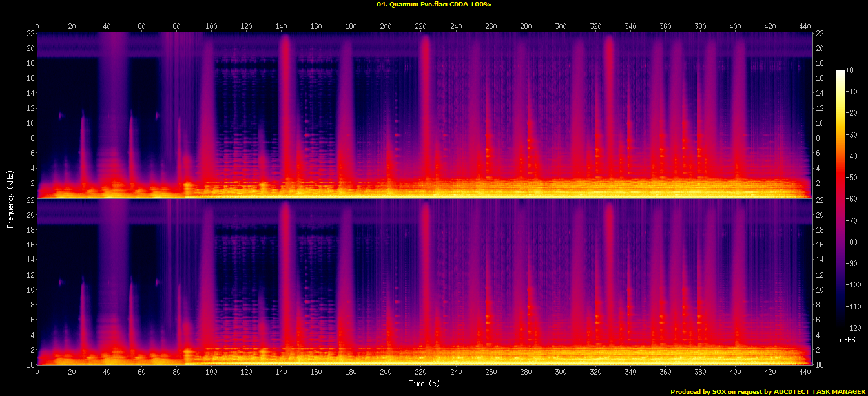This screenshot has height=396, width=868.
Task: Click the 200 tick on the top time axis
Action: (x=386, y=26)
